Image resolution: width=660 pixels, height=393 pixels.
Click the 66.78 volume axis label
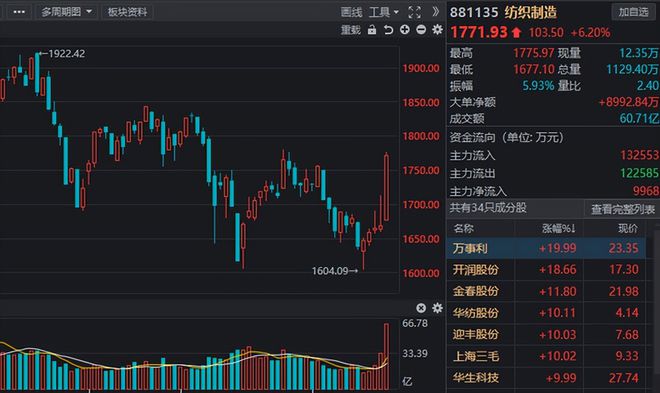point(415,323)
